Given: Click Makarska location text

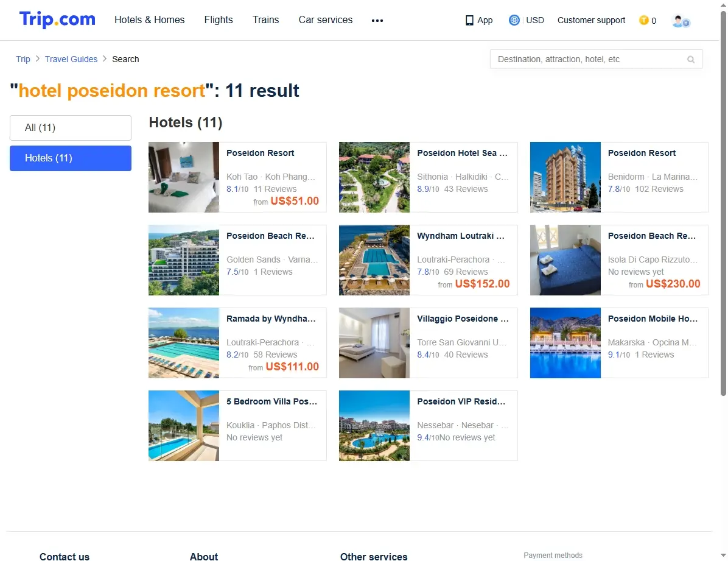Looking at the screenshot, I should (653, 342).
